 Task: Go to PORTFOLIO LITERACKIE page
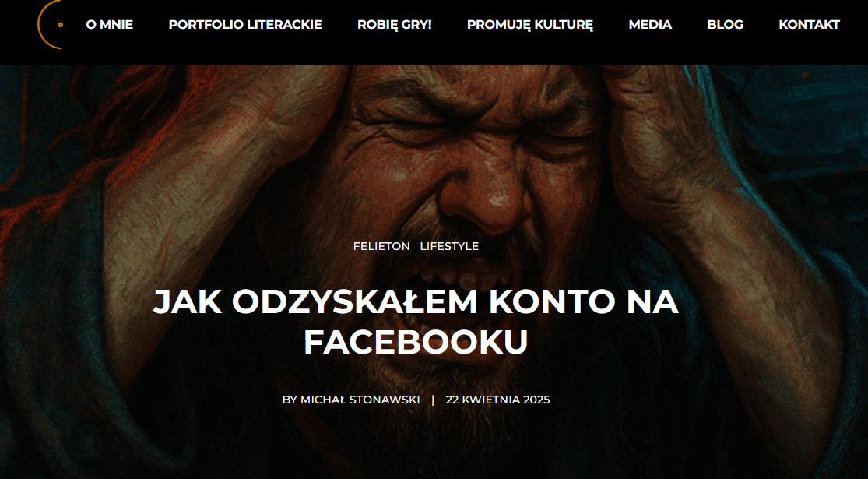coord(244,24)
